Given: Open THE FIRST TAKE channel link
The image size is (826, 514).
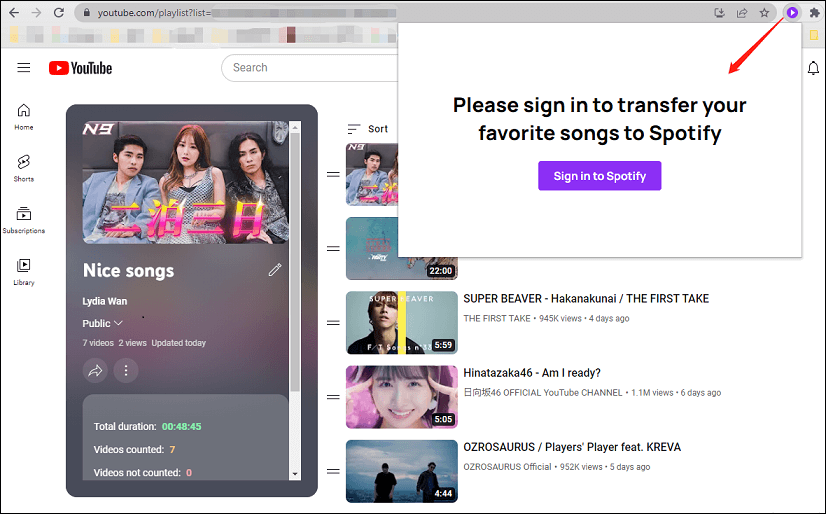Looking at the screenshot, I should pyautogui.click(x=497, y=318).
